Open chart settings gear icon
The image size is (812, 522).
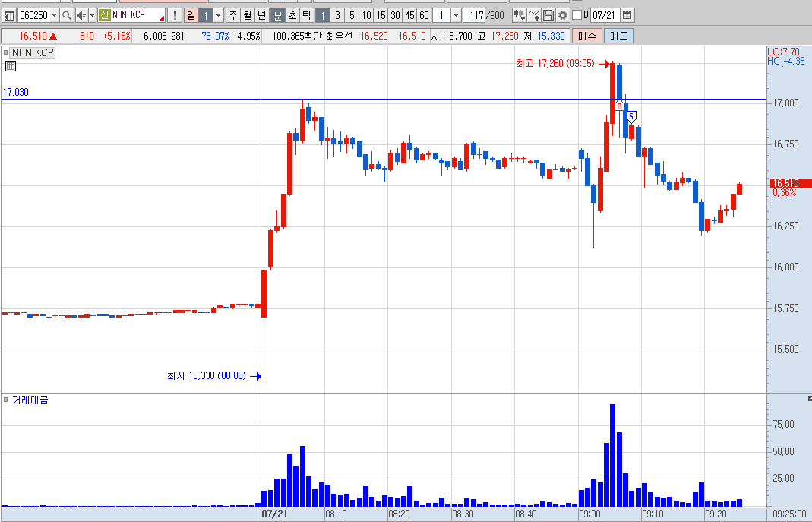coord(562,15)
